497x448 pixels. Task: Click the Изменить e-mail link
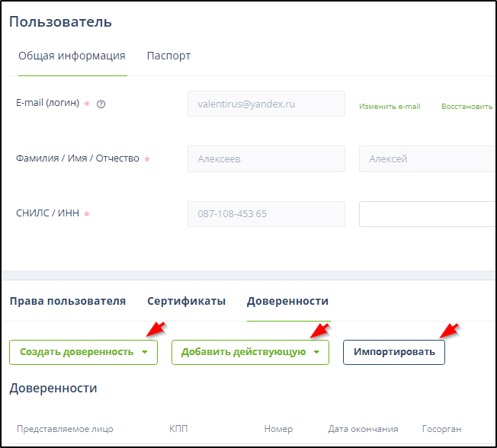(390, 107)
